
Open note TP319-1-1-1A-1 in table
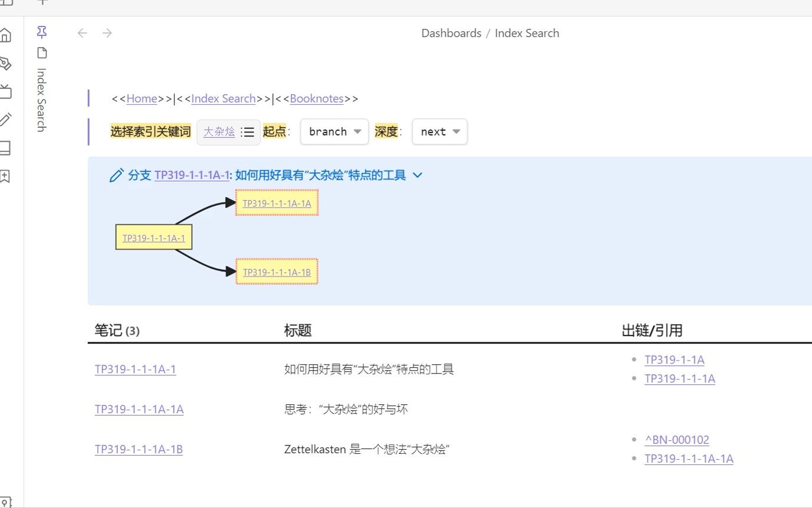135,370
